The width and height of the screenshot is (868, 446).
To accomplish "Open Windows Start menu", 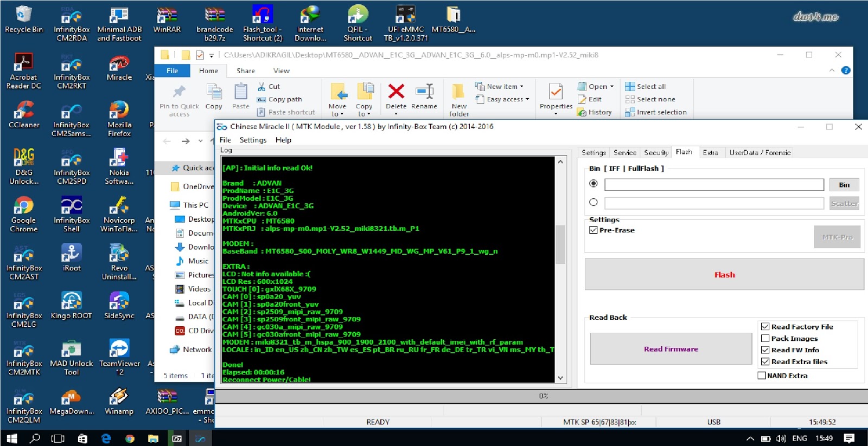I will pyautogui.click(x=11, y=438).
